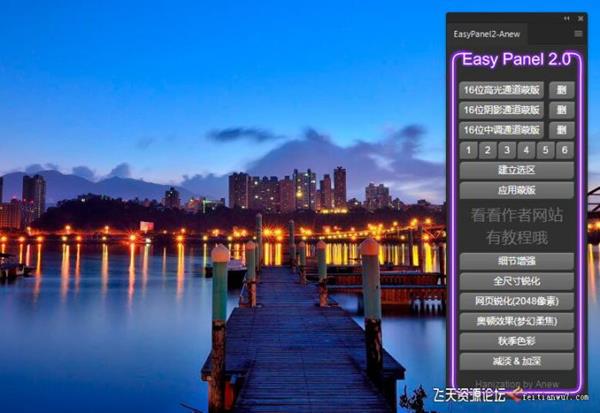Click 删 next to 16位高光通道蒙版
Image resolution: width=600 pixels, height=413 pixels.
(562, 90)
